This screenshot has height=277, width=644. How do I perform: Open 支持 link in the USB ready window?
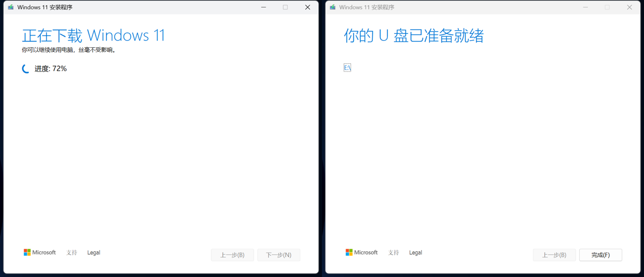tap(393, 253)
